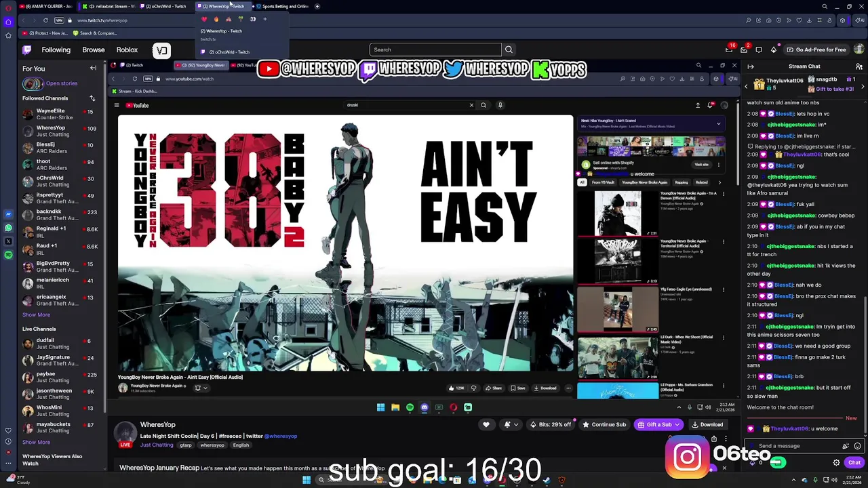Clear the YouTube search text
The width and height of the screenshot is (868, 488).
coord(471,105)
